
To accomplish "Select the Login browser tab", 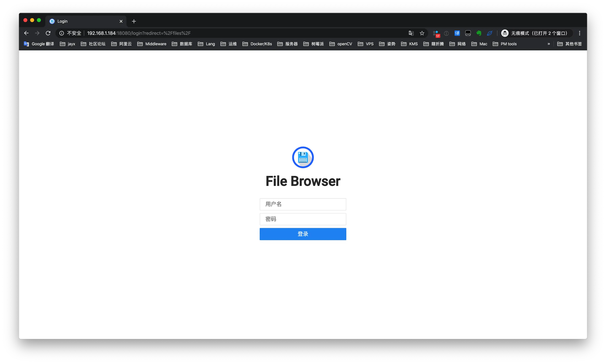I will pos(83,21).
